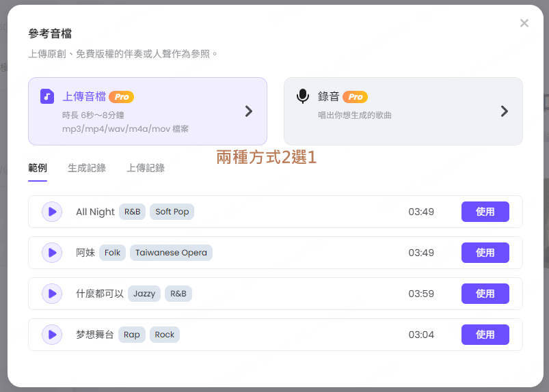
Task: Click the 唱出你想生成的歌曲 description
Action: (x=355, y=115)
